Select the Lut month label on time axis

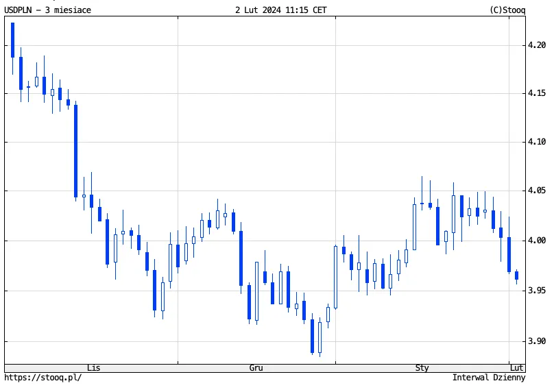tap(516, 368)
